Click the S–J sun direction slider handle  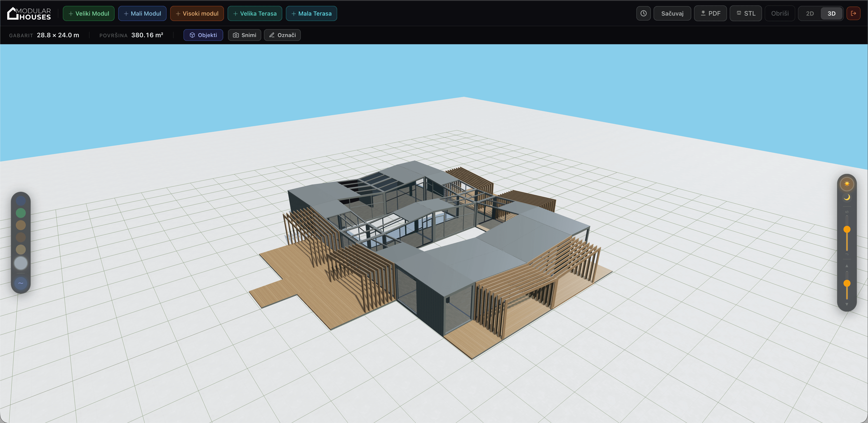pyautogui.click(x=847, y=229)
